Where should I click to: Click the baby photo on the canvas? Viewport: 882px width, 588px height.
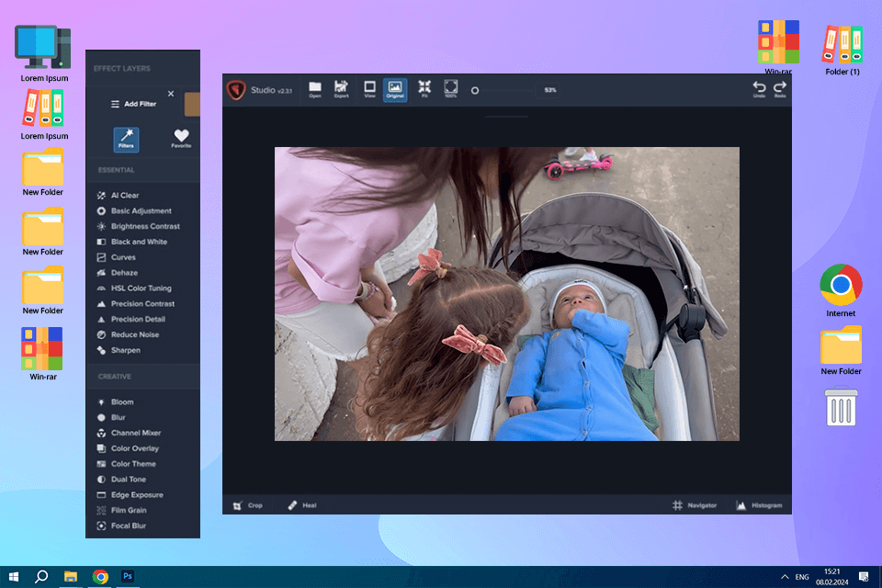tap(507, 294)
